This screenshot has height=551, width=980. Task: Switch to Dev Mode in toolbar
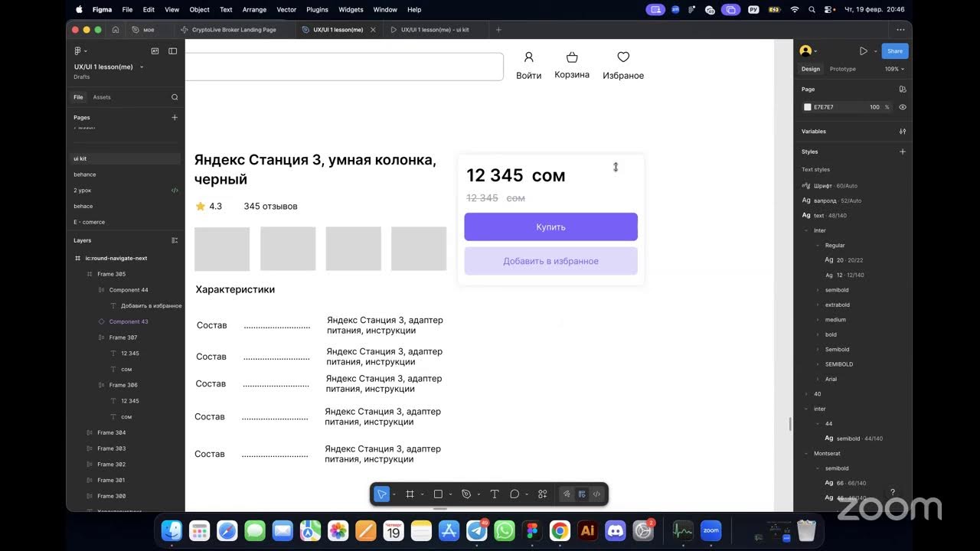coord(596,494)
